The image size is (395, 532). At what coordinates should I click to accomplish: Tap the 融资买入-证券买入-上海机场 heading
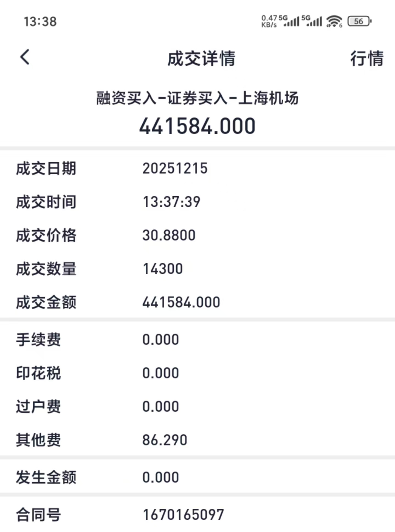197,98
